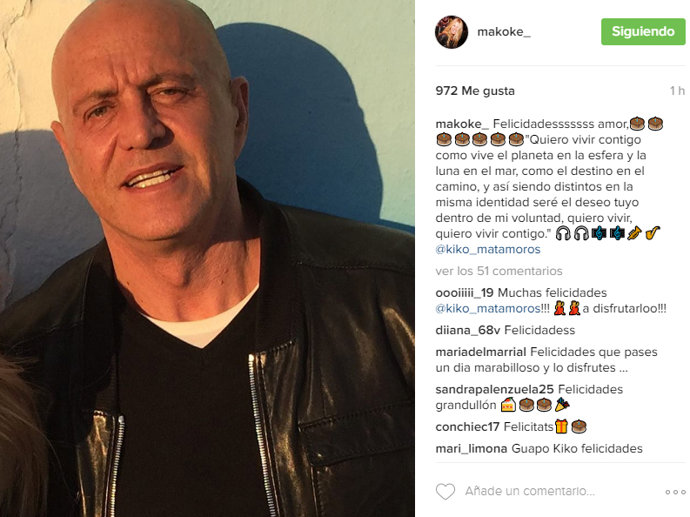
Task: Open commenter oooiiiii_19 profile
Action: click(x=464, y=293)
